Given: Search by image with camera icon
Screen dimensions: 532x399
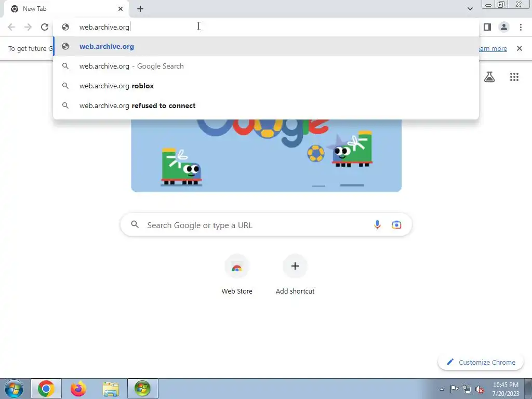Looking at the screenshot, I should 396,224.
